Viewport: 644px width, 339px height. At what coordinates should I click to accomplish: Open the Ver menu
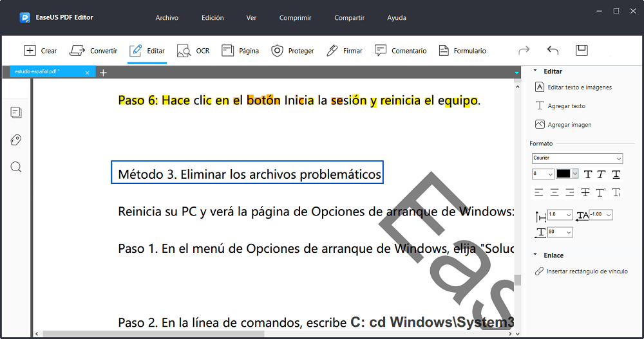pyautogui.click(x=251, y=17)
